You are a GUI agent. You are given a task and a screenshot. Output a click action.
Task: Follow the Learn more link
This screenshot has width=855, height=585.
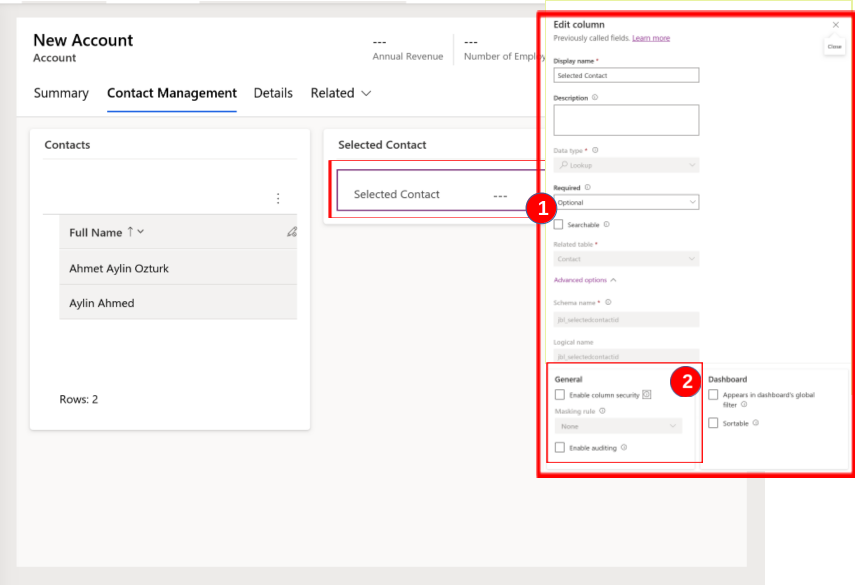[x=651, y=37]
